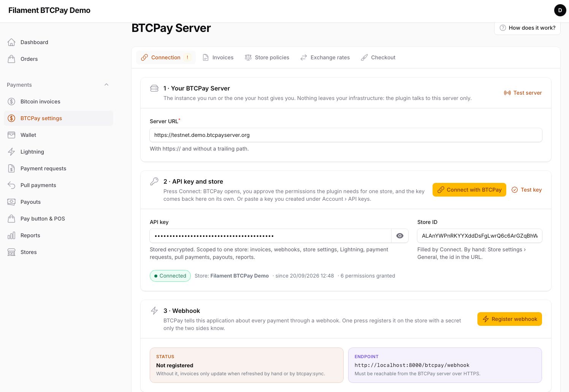Click the Register webhook button
This screenshot has width=569, height=392.
coord(510,319)
